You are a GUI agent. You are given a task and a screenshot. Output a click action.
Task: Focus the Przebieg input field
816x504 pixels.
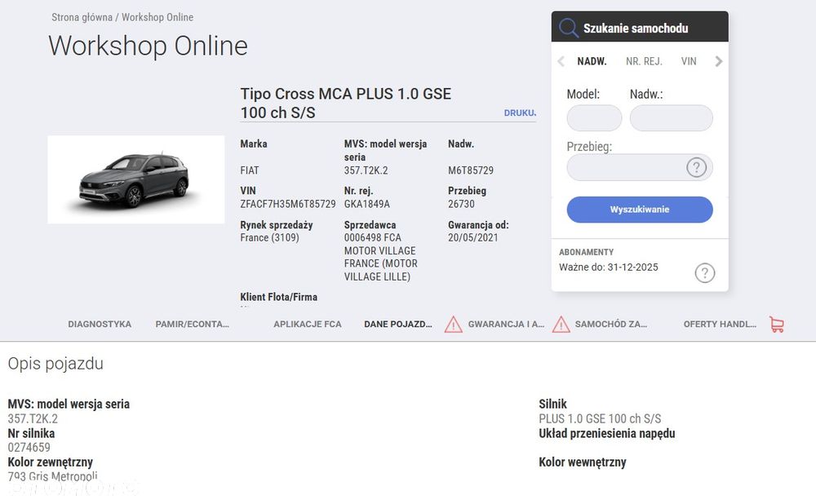640,167
